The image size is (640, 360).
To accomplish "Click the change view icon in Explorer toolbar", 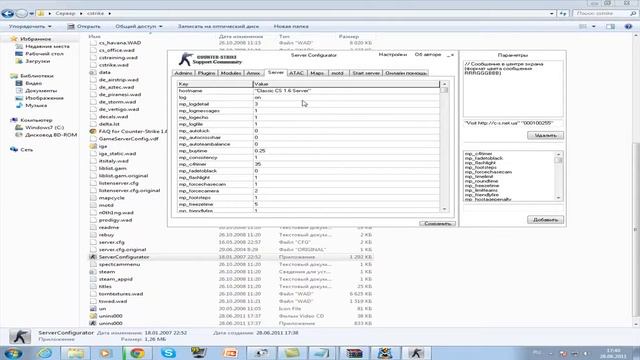I will tap(583, 27).
